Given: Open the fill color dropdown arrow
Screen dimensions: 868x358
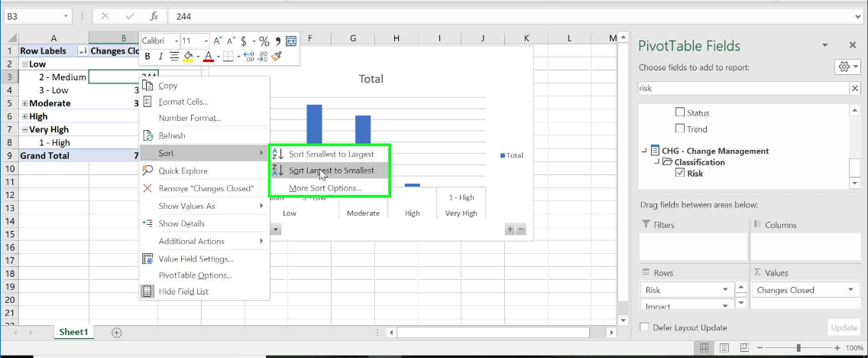Looking at the screenshot, I should click(x=197, y=56).
